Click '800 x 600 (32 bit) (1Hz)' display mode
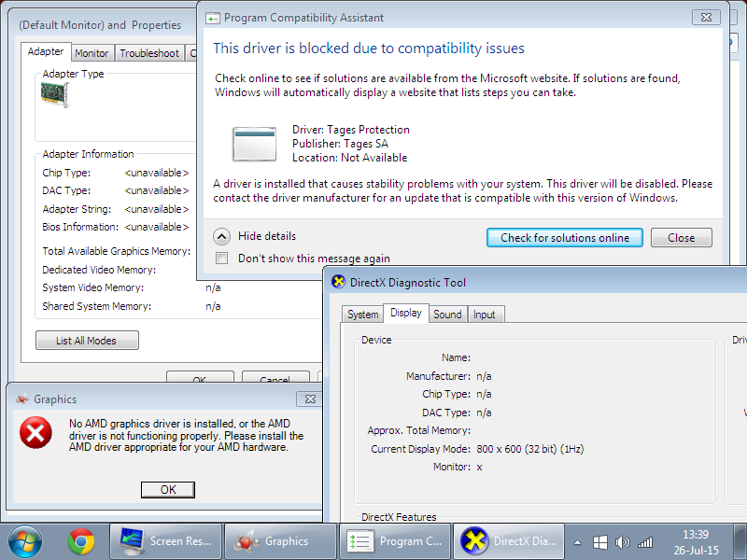Screen dimensions: 747x560 [529, 449]
